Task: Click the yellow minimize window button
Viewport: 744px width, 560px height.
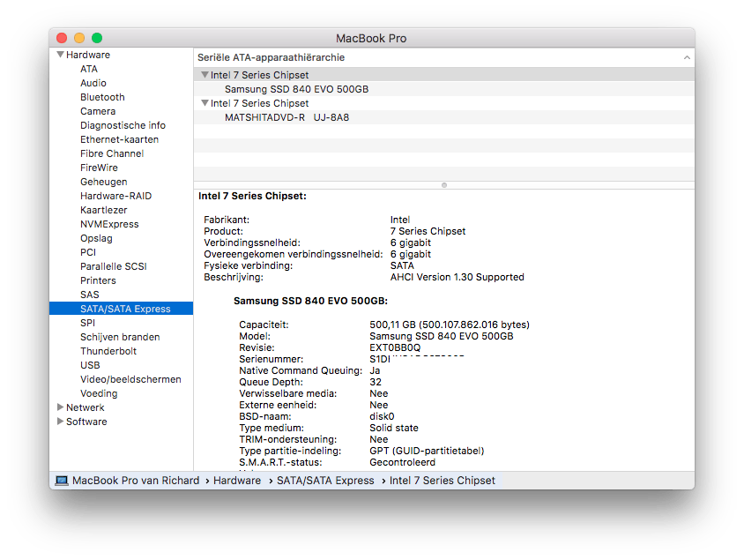Action: (x=79, y=38)
